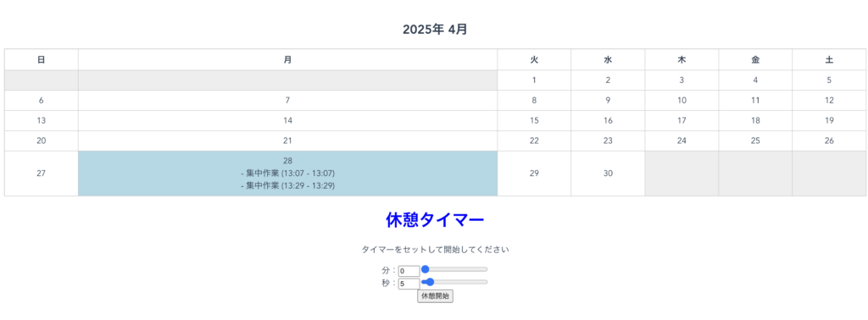Click the 休憩タイマー heading

[x=435, y=220]
